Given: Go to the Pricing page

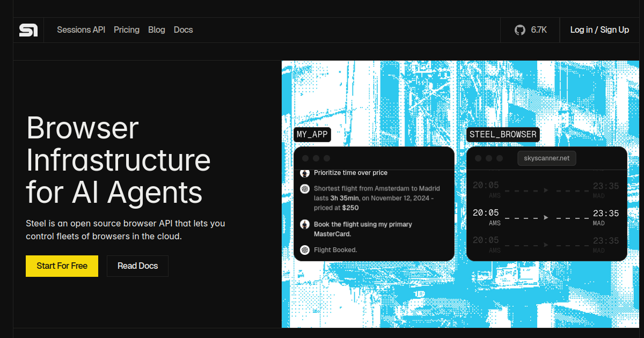Looking at the screenshot, I should tap(127, 30).
